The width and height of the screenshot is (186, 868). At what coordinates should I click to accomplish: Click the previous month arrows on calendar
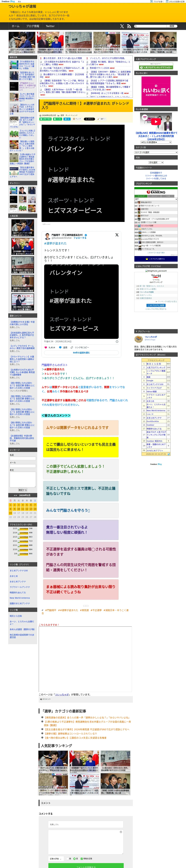15,495
